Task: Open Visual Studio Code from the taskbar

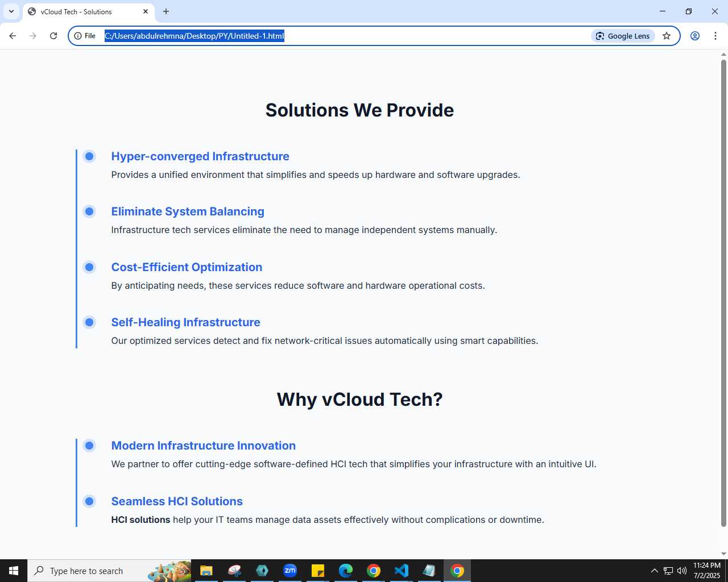Action: click(x=402, y=571)
